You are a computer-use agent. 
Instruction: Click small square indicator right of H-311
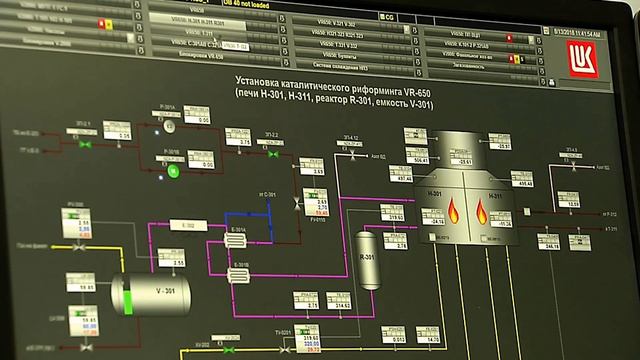click(527, 211)
